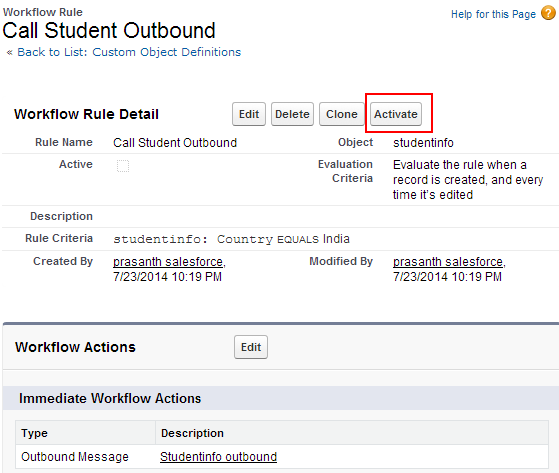Clone the workflow rule

342,114
